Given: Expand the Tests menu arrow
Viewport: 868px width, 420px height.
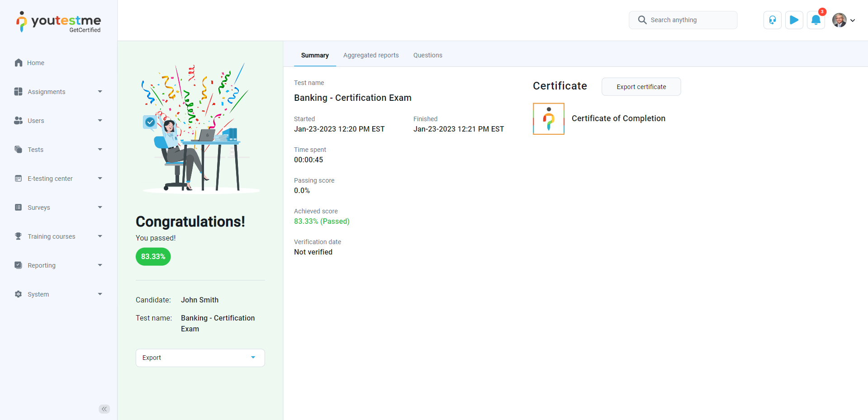Looking at the screenshot, I should tap(100, 150).
